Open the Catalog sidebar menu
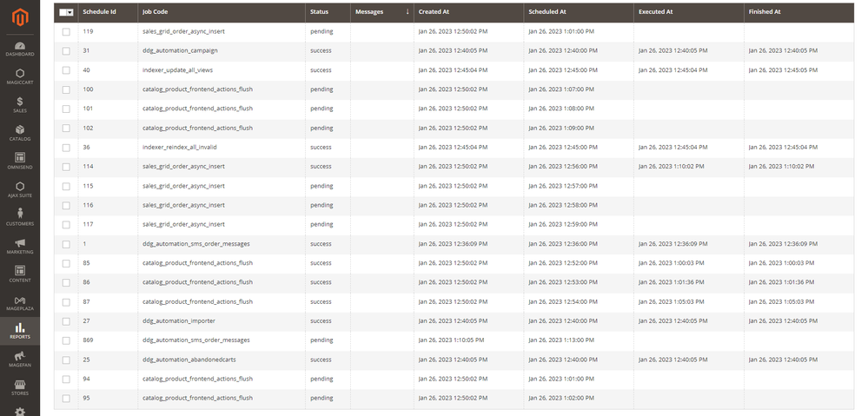Viewport: 868px width, 416px height. pos(20,134)
